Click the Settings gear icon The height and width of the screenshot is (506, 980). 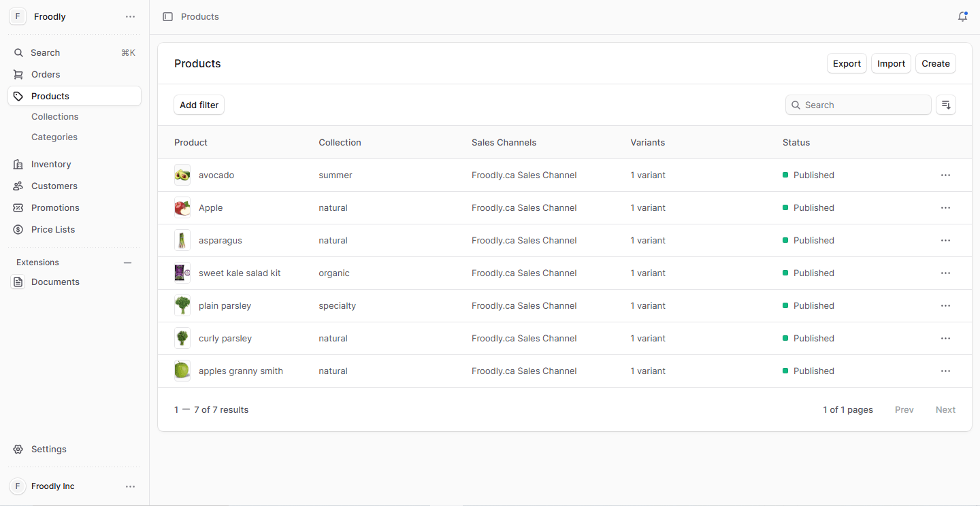[x=18, y=449]
